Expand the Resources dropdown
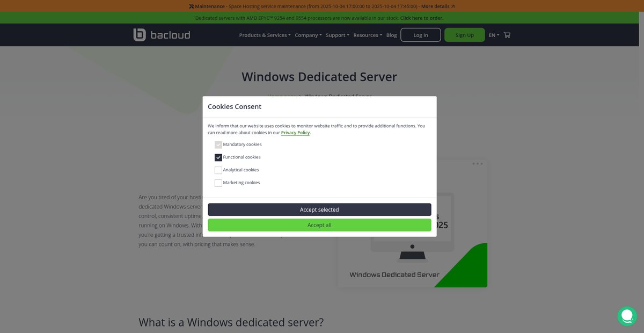This screenshot has height=333, width=644. click(368, 35)
